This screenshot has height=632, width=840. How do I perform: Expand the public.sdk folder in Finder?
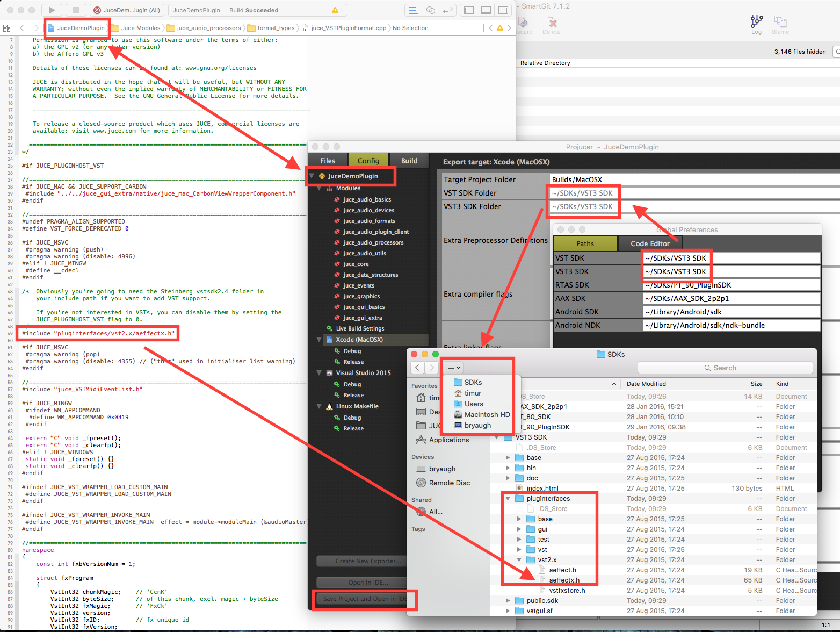tap(508, 601)
